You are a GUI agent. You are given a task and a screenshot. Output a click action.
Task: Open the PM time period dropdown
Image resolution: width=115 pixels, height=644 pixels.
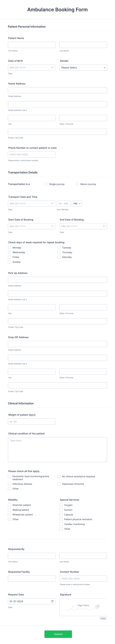77,203
